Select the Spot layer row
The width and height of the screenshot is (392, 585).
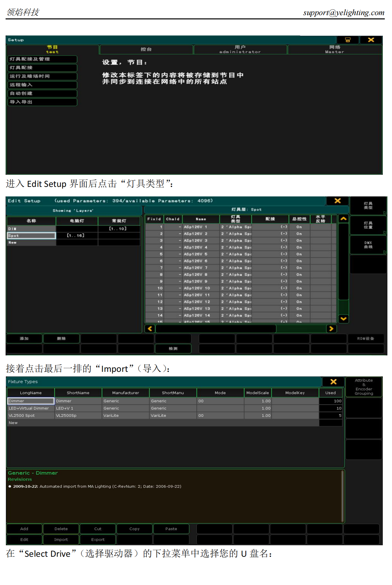(x=31, y=236)
